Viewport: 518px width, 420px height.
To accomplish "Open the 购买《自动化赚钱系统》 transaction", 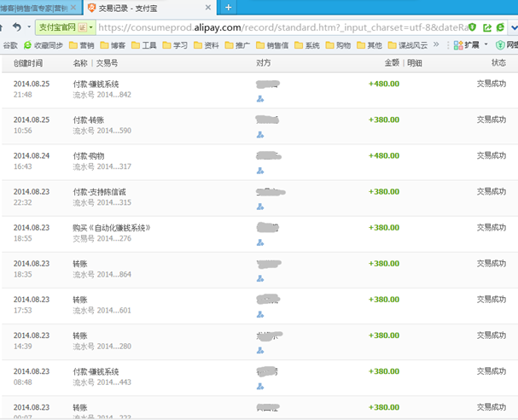I will (112, 228).
